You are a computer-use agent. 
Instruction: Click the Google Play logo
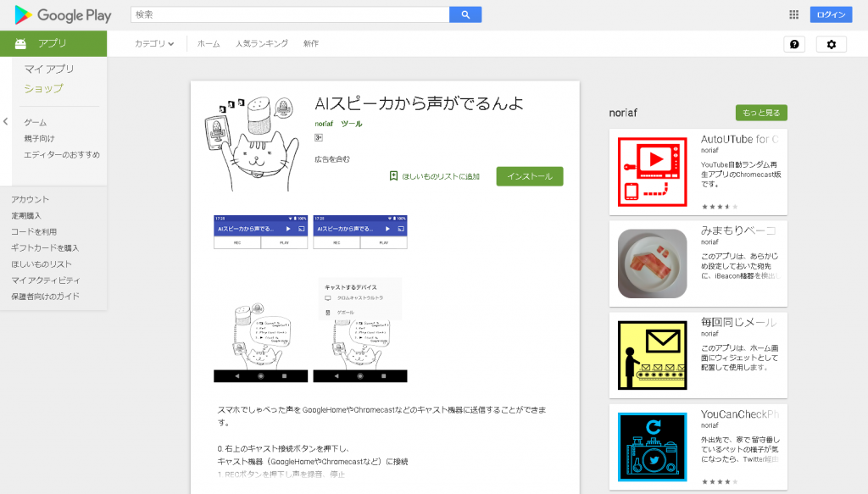63,15
